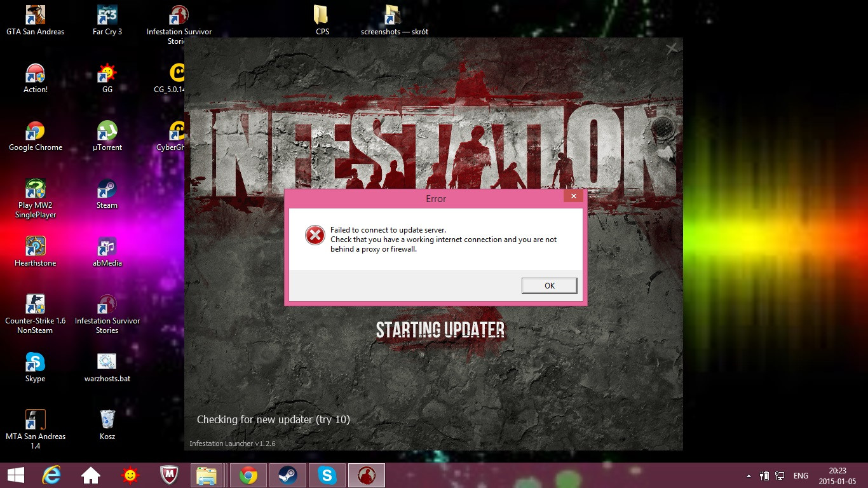Viewport: 868px width, 488px height.
Task: Select Infestation Survivor Stories icon above warzhosts.bat
Action: pyautogui.click(x=107, y=315)
